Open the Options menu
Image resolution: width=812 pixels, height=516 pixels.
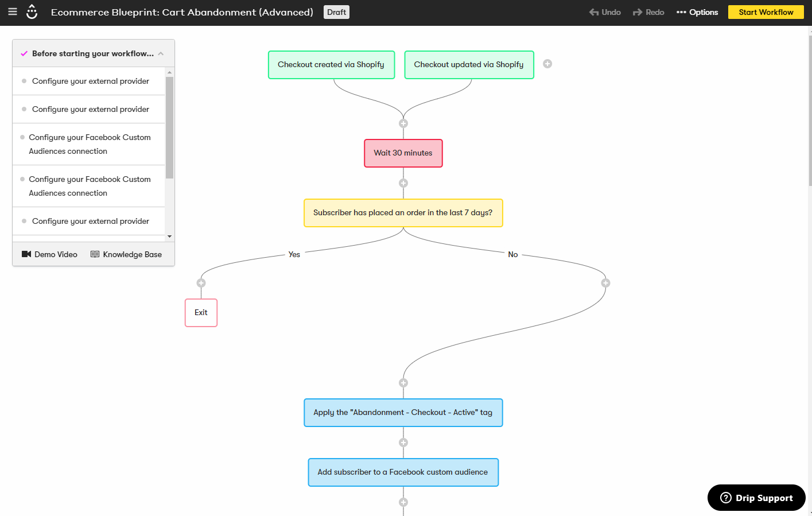click(x=697, y=12)
